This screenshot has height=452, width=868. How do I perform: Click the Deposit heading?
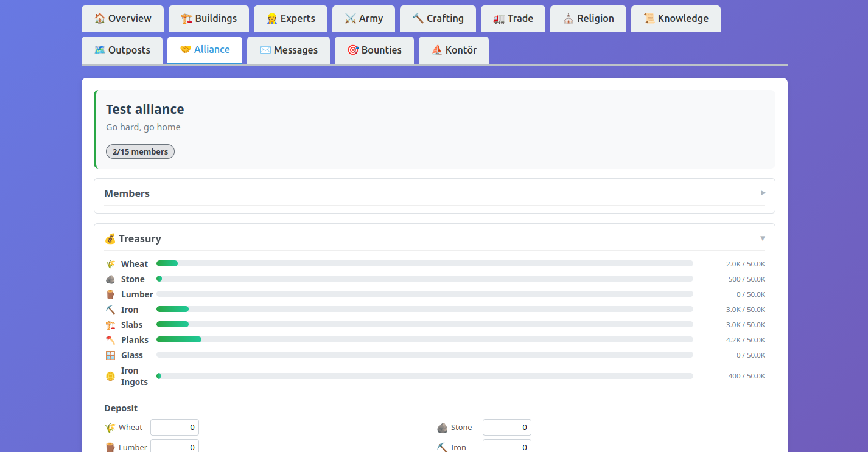[121, 408]
